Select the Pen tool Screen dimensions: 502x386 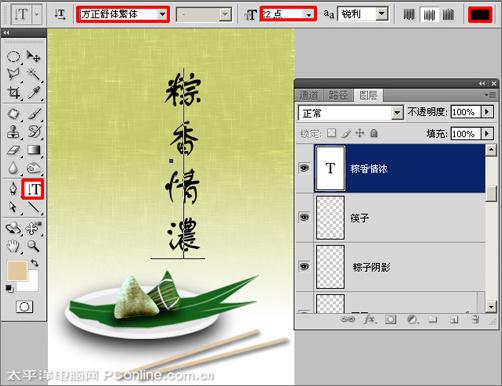pos(13,189)
